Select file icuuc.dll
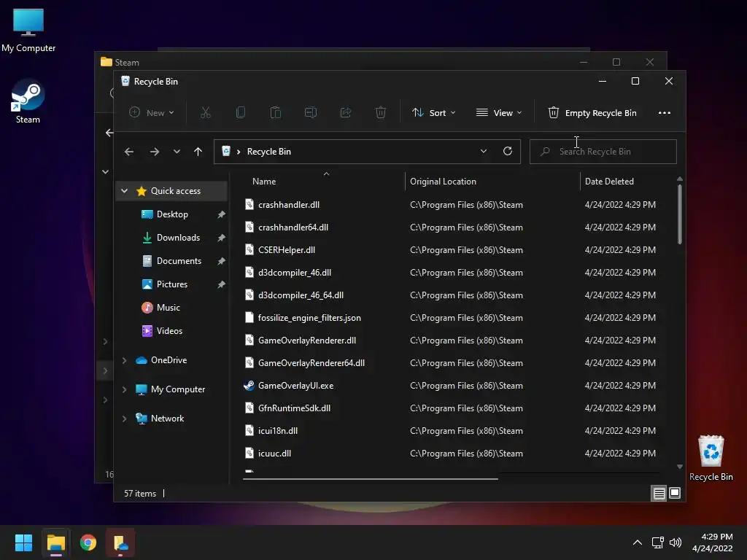 click(x=274, y=454)
